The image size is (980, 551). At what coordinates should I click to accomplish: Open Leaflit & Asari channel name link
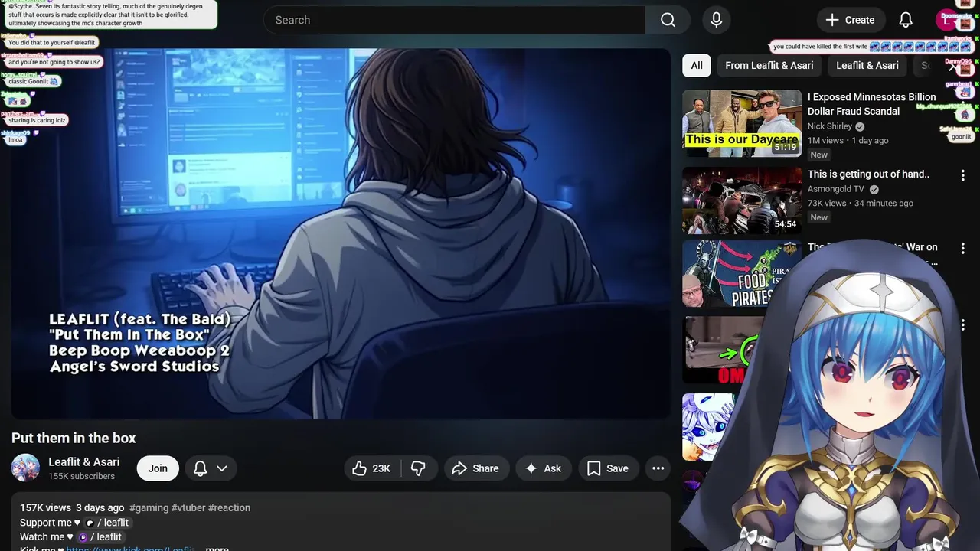click(84, 461)
